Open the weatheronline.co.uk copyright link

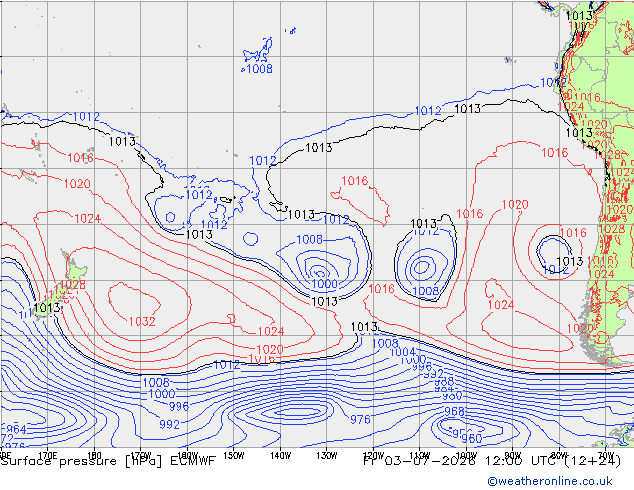click(x=550, y=481)
